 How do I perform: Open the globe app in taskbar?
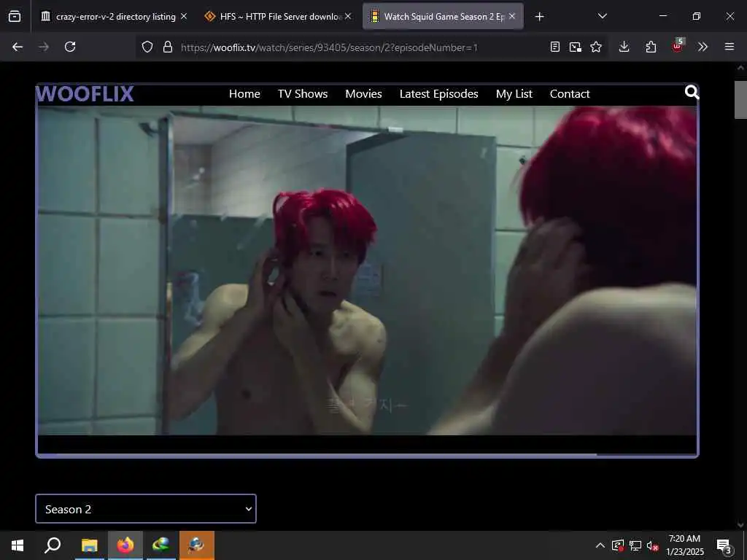coord(161,545)
